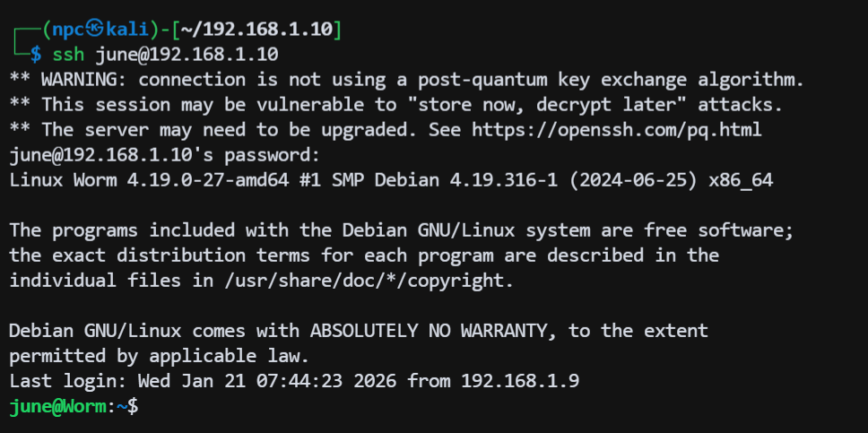Place cursor after the june@Worm:~$ prompt

click(145, 406)
